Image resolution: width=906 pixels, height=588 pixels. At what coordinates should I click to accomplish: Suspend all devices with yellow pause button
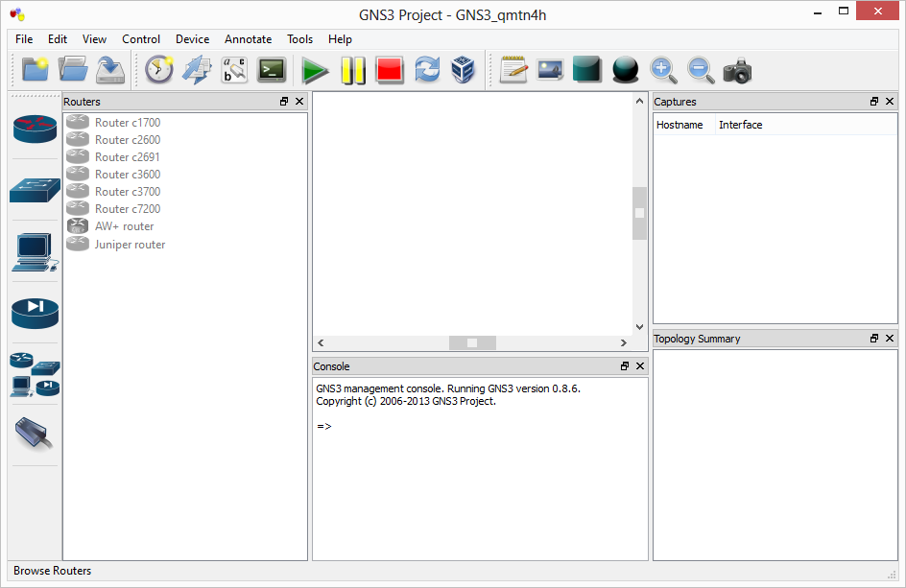[352, 70]
